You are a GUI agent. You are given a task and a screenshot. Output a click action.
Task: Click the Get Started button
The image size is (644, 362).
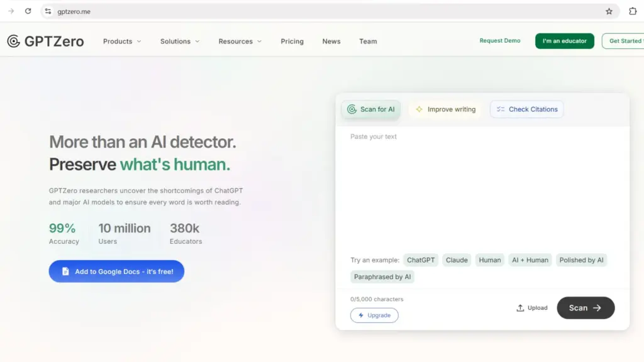tap(623, 41)
